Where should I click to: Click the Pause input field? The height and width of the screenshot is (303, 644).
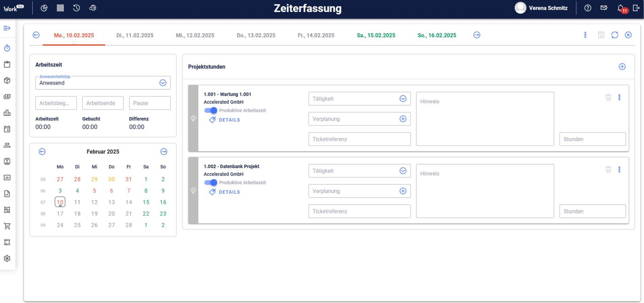[x=150, y=103]
